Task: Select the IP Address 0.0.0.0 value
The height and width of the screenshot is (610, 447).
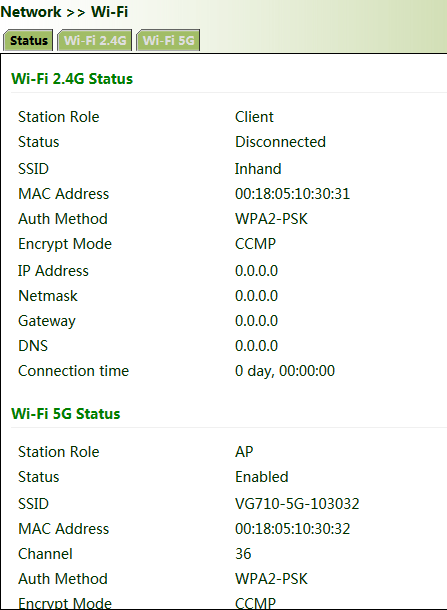Action: 256,271
